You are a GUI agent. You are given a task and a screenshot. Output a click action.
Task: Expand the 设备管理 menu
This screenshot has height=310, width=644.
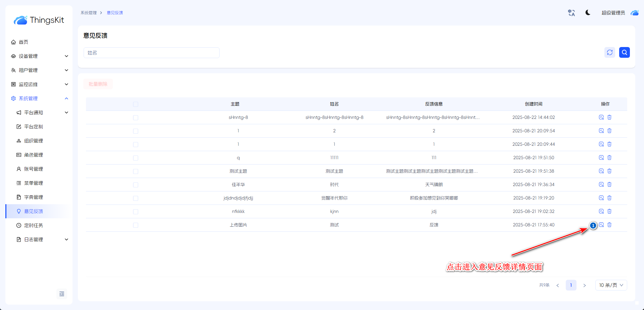[39, 56]
